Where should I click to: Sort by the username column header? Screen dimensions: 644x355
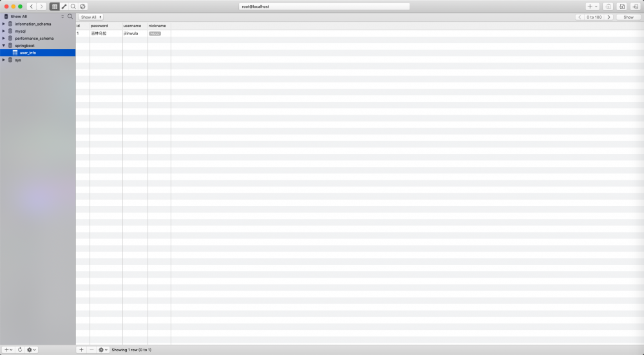coord(135,26)
